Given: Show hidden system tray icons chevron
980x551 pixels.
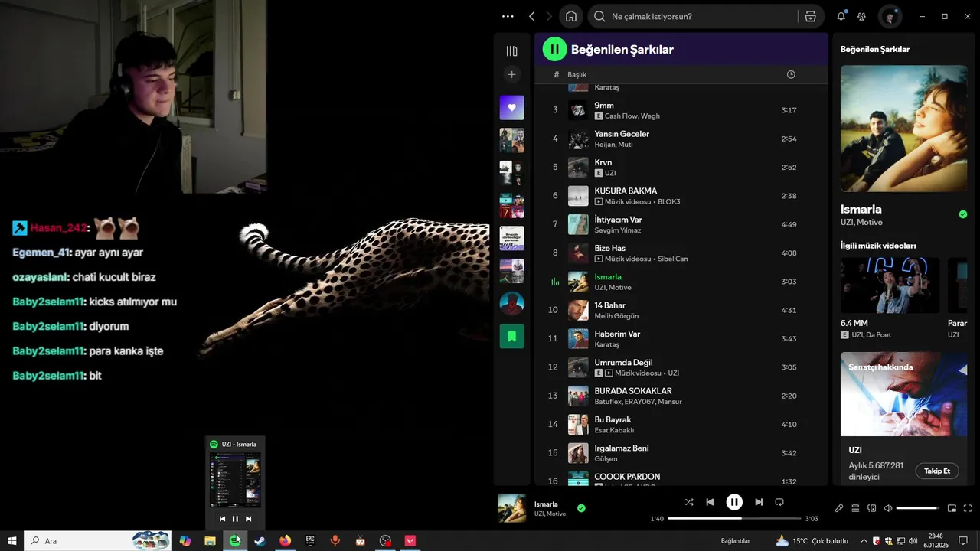Looking at the screenshot, I should 866,541.
